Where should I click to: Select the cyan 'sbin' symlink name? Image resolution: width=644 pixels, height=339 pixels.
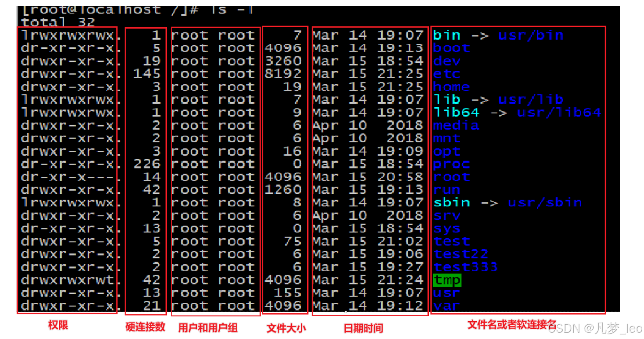451,203
